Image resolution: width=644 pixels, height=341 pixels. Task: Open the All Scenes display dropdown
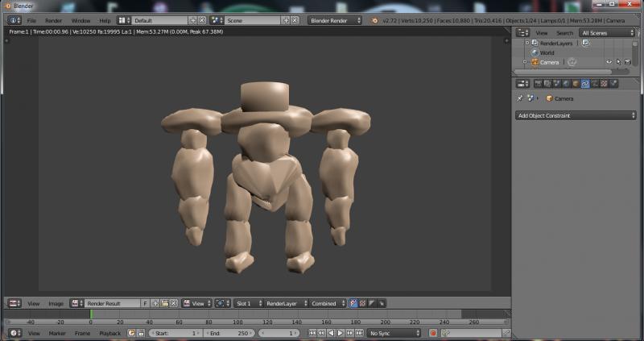coord(608,33)
